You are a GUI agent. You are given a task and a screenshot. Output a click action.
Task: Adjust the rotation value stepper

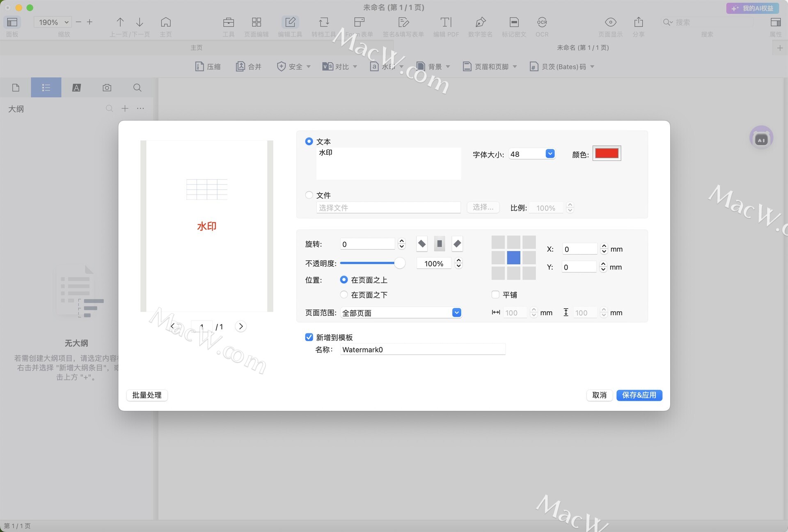tap(402, 244)
